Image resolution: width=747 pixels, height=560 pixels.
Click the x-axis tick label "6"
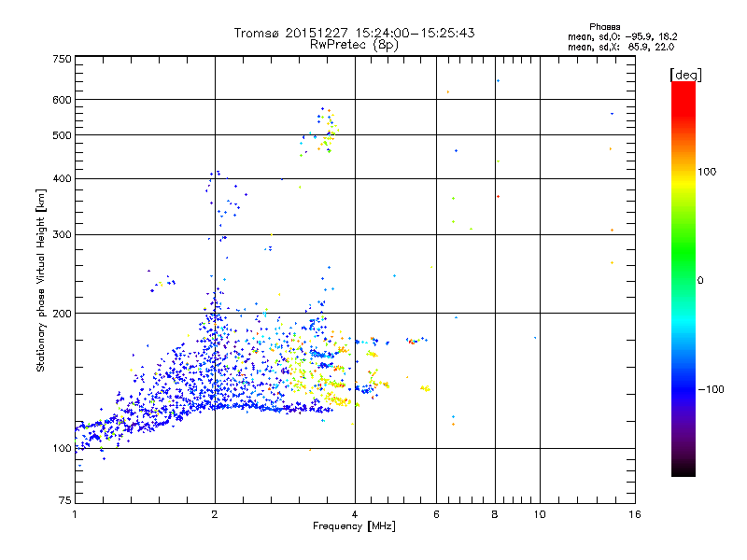click(436, 514)
